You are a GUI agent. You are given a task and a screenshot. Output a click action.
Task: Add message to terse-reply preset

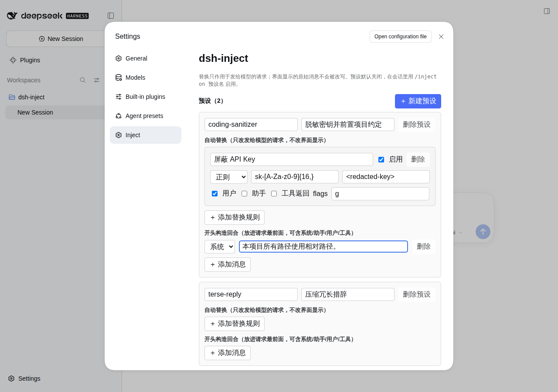[x=228, y=353]
